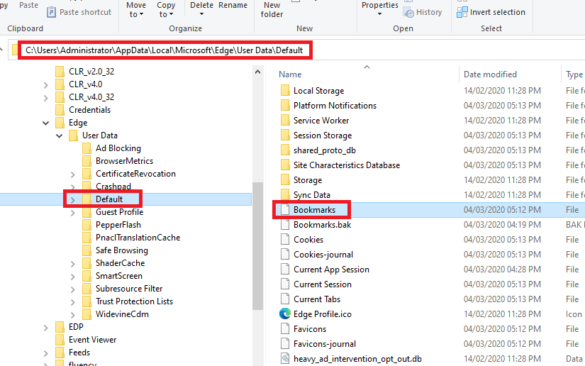The height and width of the screenshot is (366, 585).
Task: Expand the Default folder tree node
Action: [x=73, y=200]
